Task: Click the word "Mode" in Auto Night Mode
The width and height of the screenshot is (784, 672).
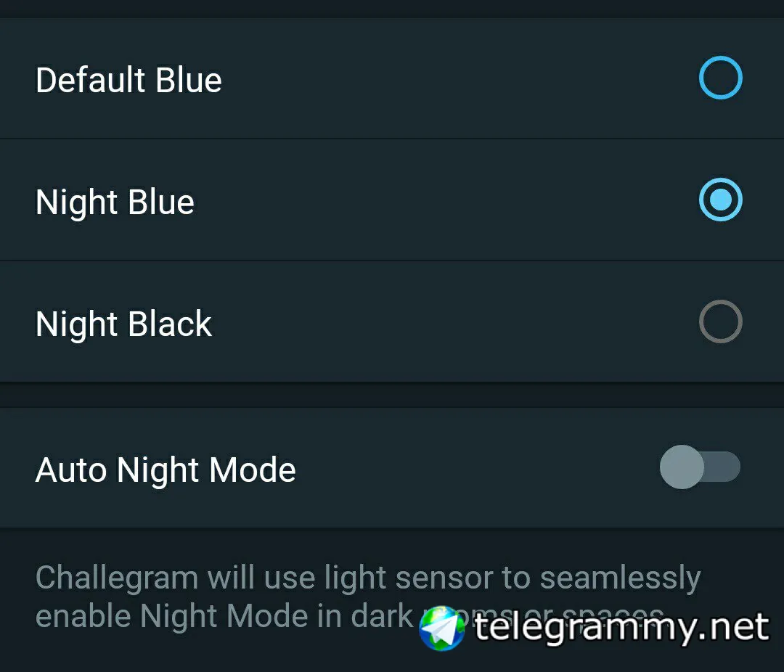Action: 252,470
